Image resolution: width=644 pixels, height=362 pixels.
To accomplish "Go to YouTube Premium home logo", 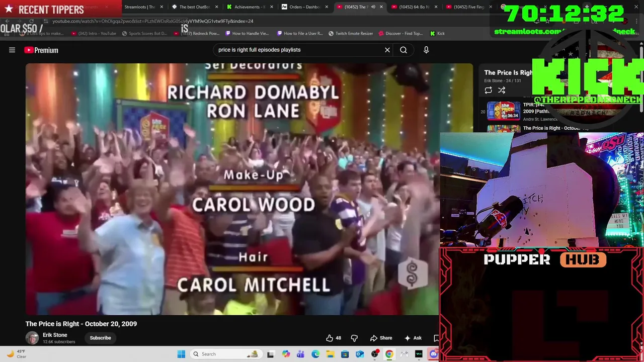I will (x=41, y=50).
